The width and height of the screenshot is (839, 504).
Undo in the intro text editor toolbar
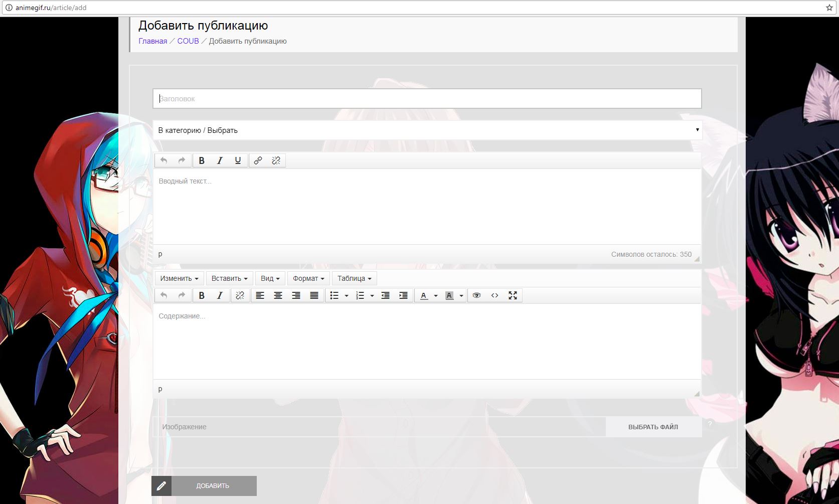[163, 160]
